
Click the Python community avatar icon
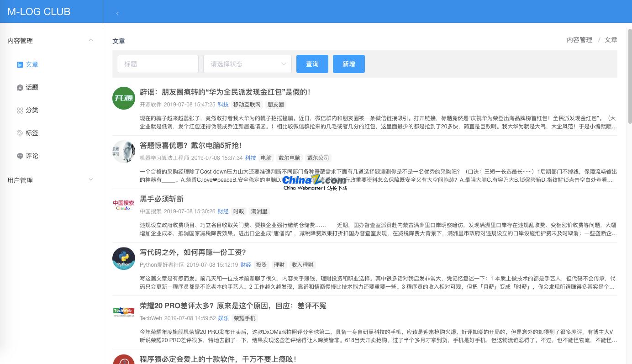point(124,258)
